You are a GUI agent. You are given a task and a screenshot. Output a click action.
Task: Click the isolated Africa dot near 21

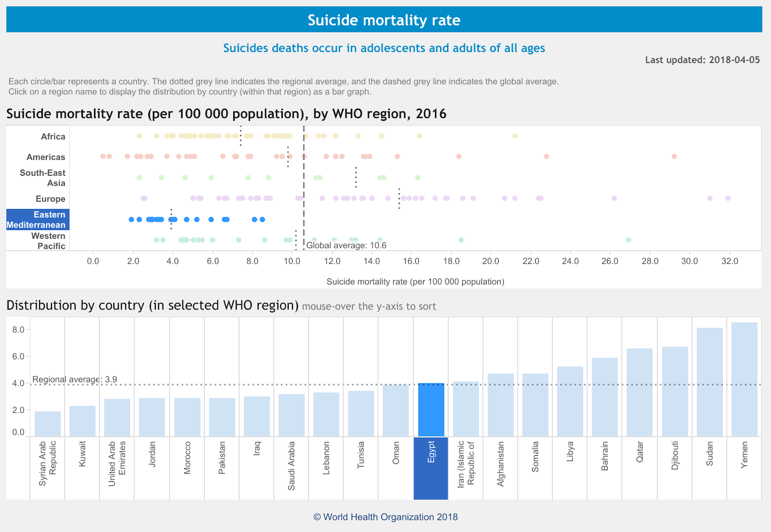(x=514, y=135)
